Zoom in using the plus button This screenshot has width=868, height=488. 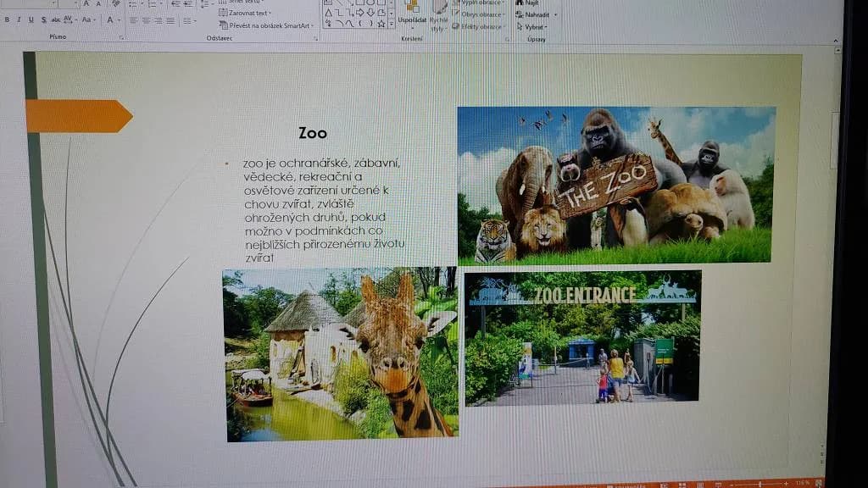click(786, 484)
